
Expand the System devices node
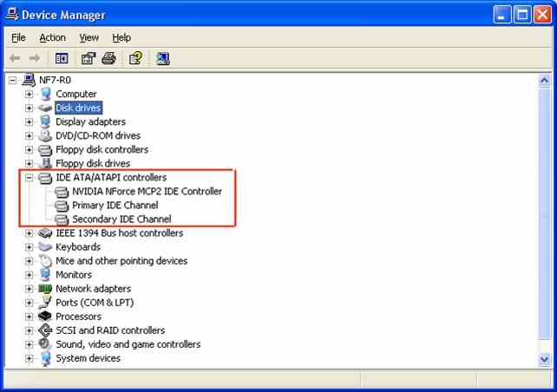(x=29, y=358)
